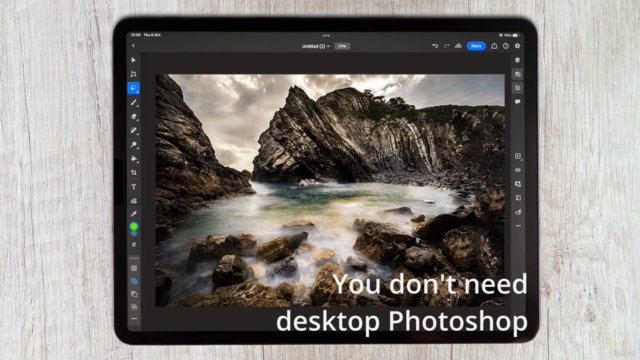Select the Transform tool

(x=133, y=74)
